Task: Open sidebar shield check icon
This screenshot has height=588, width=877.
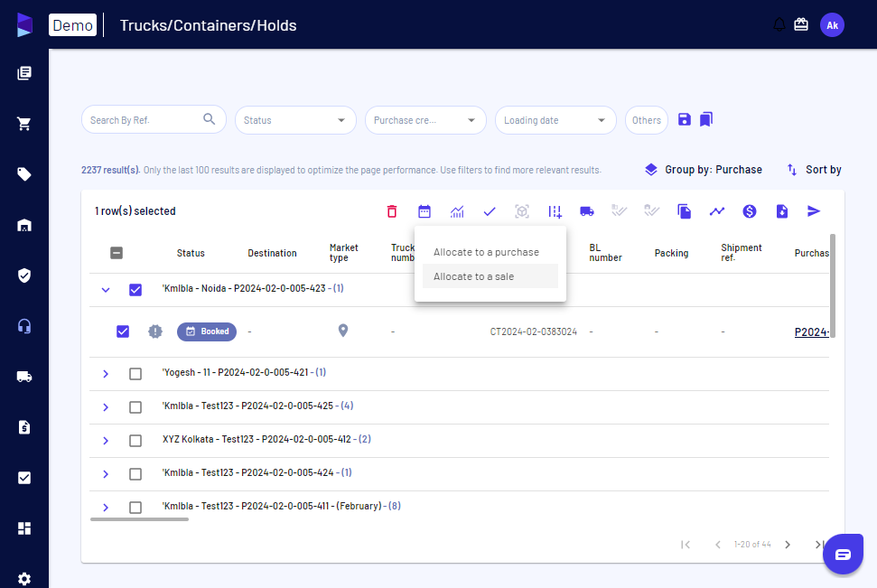Action: pos(24,275)
